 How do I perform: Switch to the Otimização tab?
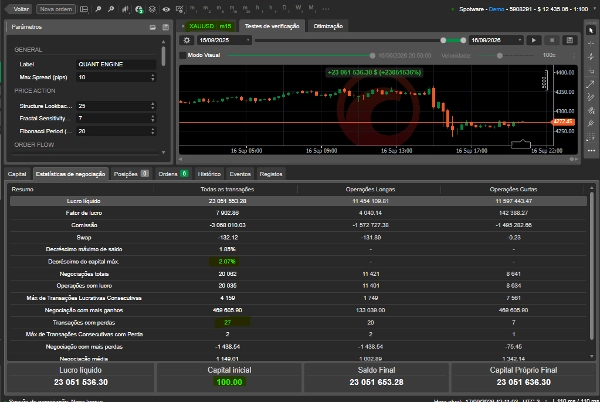(328, 26)
